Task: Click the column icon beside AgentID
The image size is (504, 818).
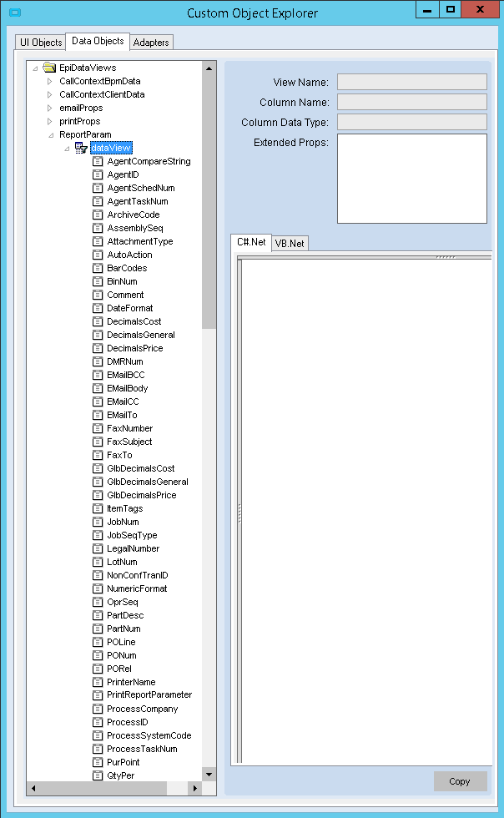Action: click(98, 174)
